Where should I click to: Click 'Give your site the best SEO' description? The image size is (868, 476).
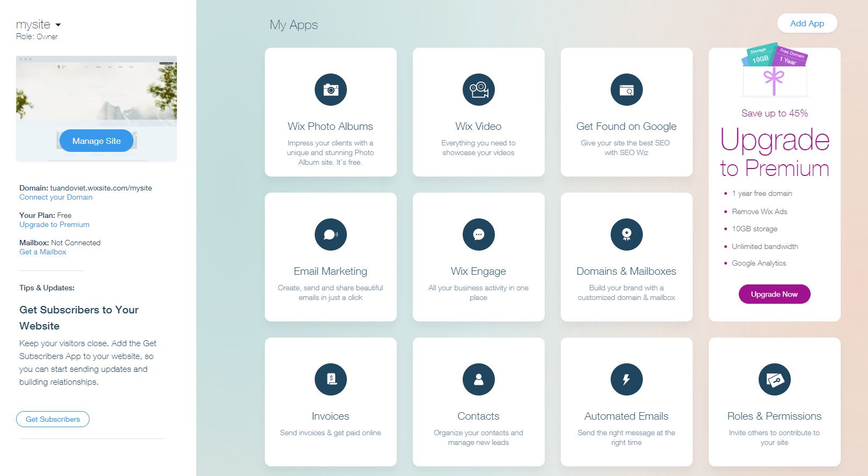(x=626, y=148)
